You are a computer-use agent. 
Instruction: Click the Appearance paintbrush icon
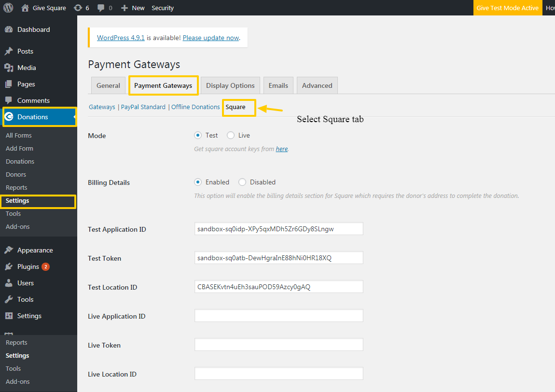coord(9,250)
